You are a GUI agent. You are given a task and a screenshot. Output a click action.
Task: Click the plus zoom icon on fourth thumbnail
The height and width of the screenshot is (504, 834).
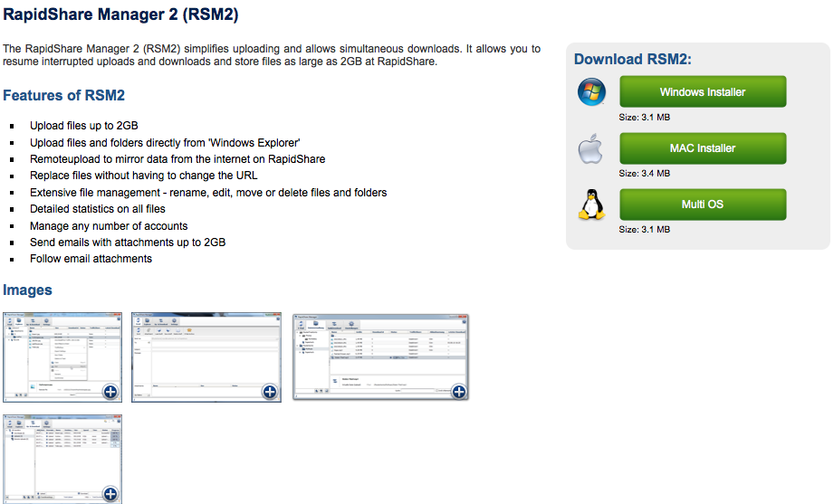(110, 494)
